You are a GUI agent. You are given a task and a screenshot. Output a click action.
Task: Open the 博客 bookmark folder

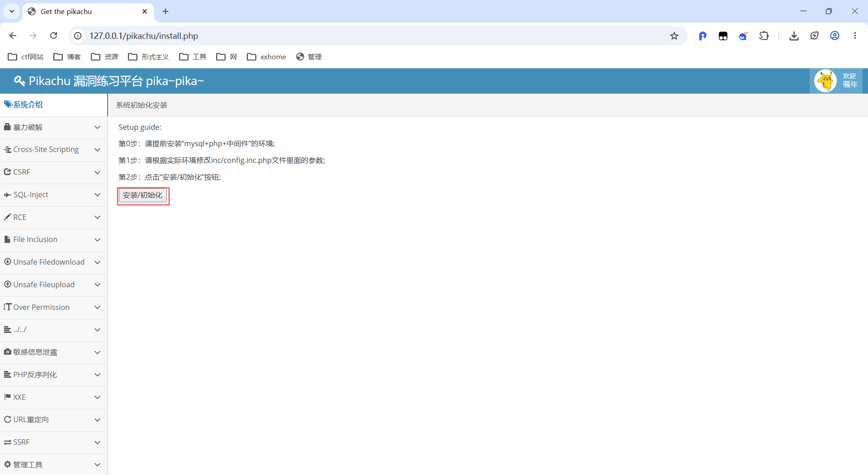tap(67, 57)
